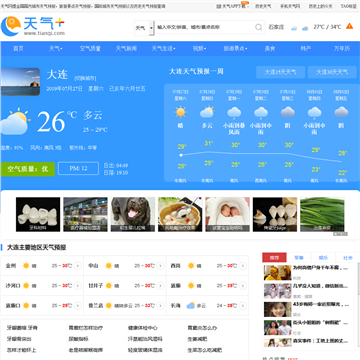Screen dimensions: 360x360
Task: Click the arrow button in 中山 row
Action: click(160, 266)
